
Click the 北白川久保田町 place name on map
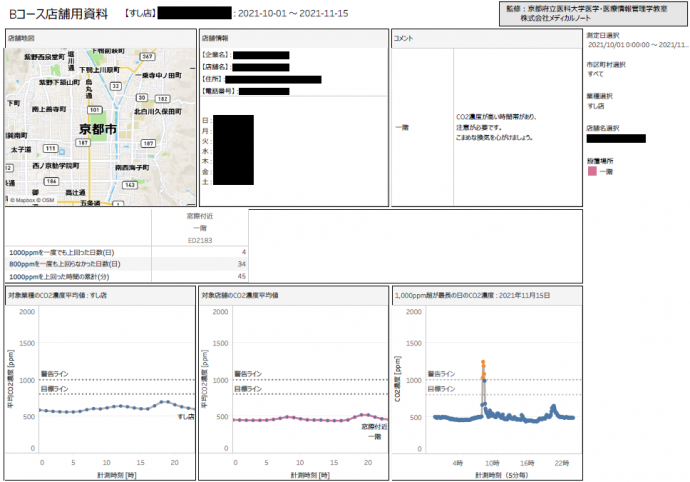pos(158,111)
